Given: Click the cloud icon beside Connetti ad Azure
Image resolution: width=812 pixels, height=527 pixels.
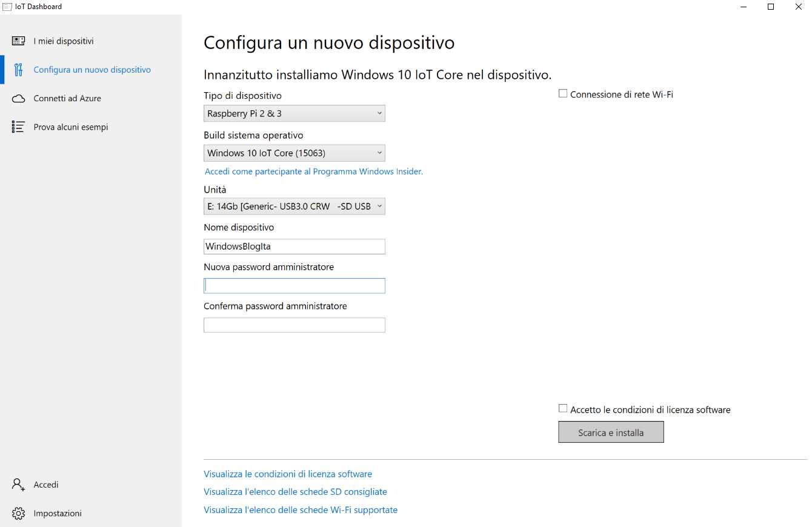Looking at the screenshot, I should pyautogui.click(x=19, y=99).
